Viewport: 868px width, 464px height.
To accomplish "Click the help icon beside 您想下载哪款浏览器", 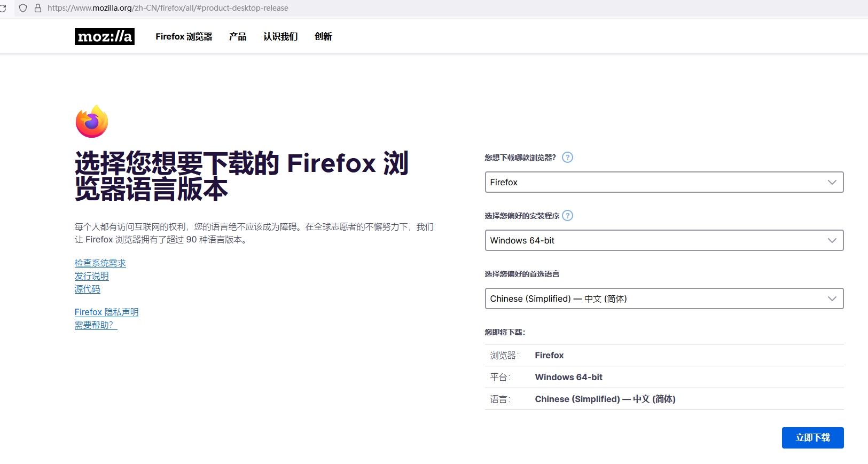I will click(x=568, y=158).
